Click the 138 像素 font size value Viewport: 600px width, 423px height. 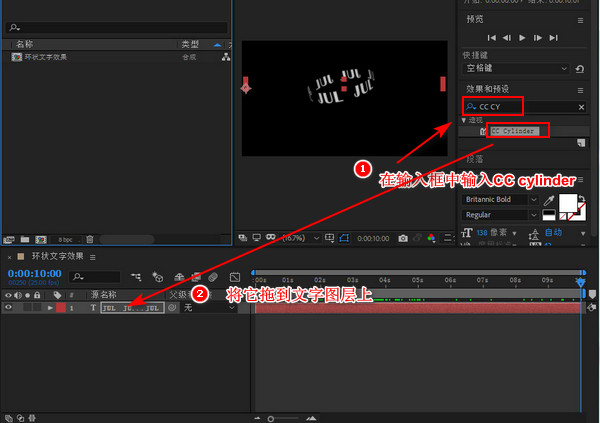tap(492, 233)
